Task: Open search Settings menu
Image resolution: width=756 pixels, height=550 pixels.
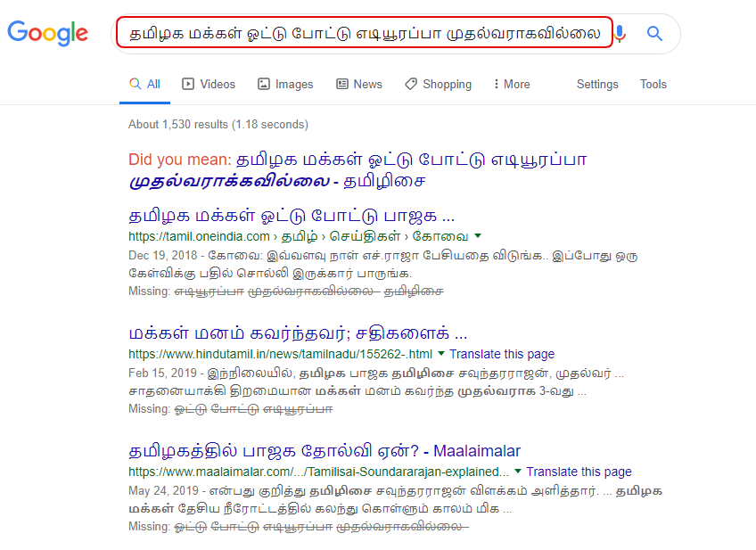Action: (x=597, y=85)
